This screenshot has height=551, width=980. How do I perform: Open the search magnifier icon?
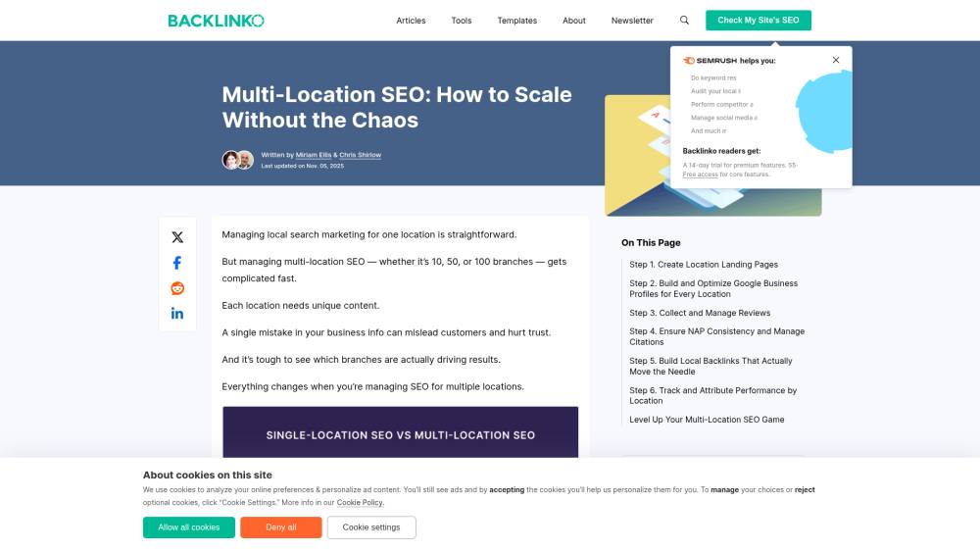684,20
